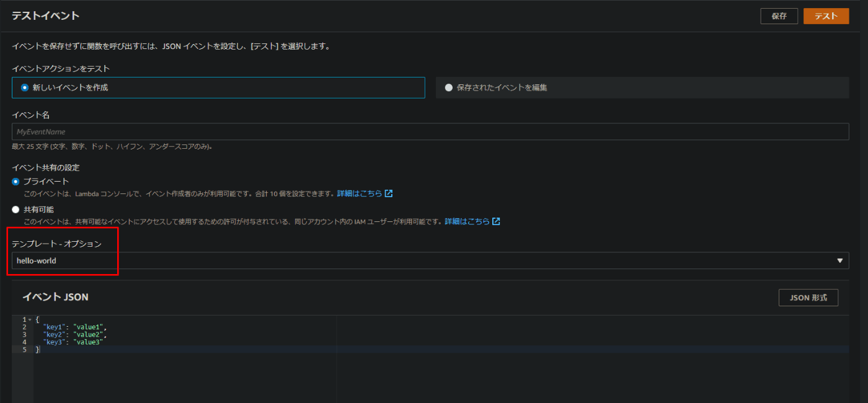Click the テンプレート - オプション label

[x=56, y=244]
